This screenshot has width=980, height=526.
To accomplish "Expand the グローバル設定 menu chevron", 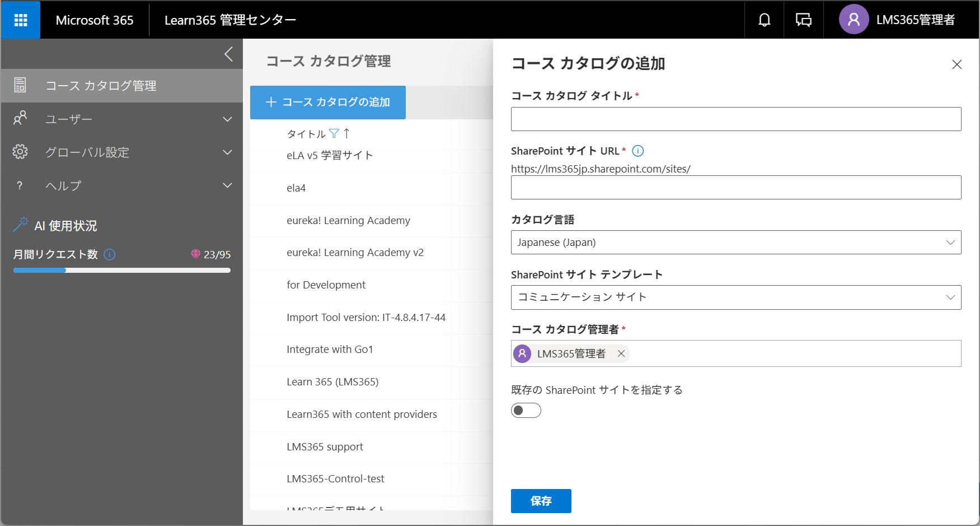I will tap(227, 152).
